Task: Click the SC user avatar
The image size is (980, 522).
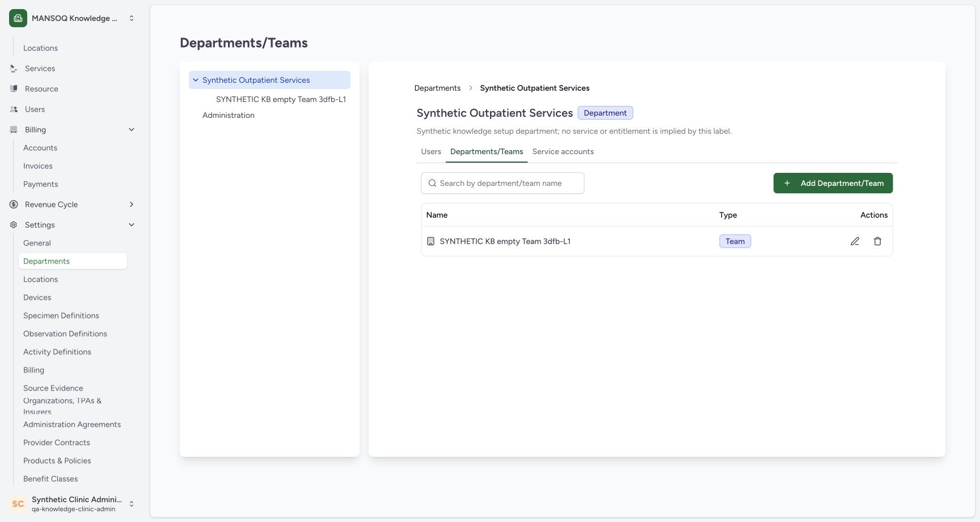Action: (x=18, y=504)
